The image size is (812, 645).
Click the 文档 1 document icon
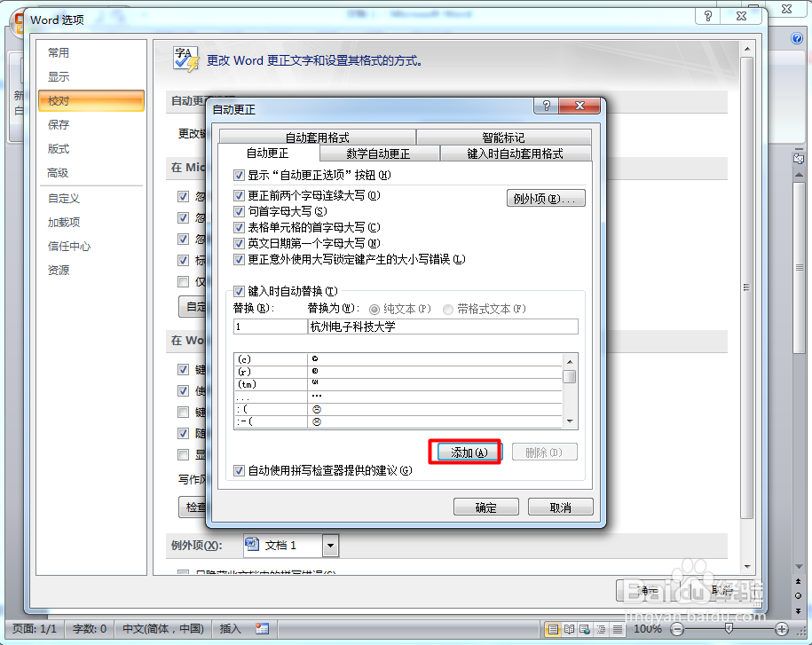pos(252,545)
